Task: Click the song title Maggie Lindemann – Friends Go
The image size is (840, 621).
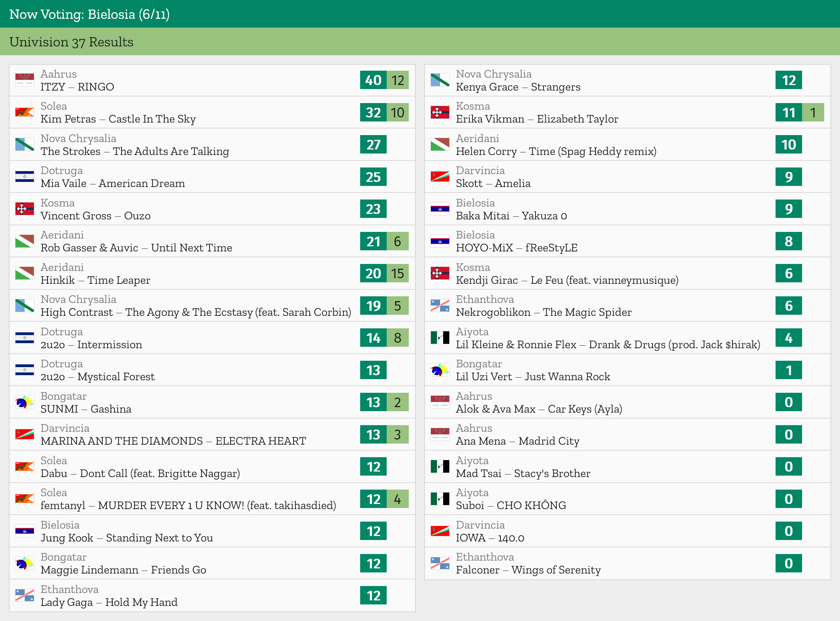Action: [x=123, y=570]
